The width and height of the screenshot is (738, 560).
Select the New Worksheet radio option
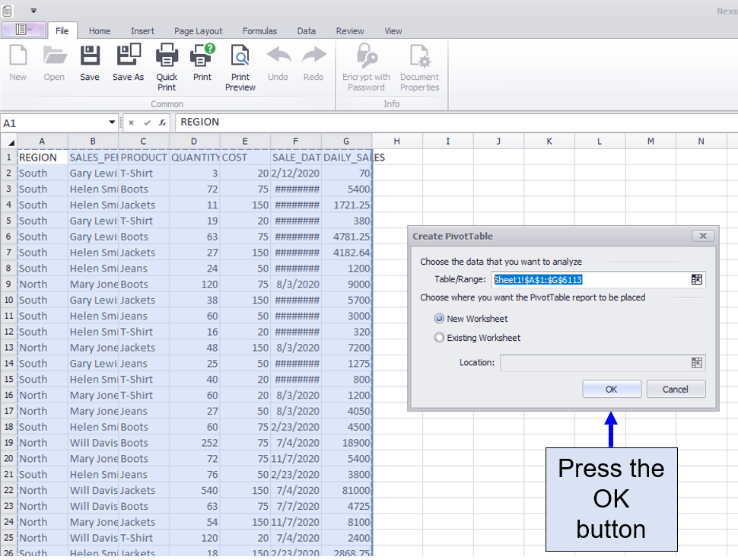[x=440, y=319]
